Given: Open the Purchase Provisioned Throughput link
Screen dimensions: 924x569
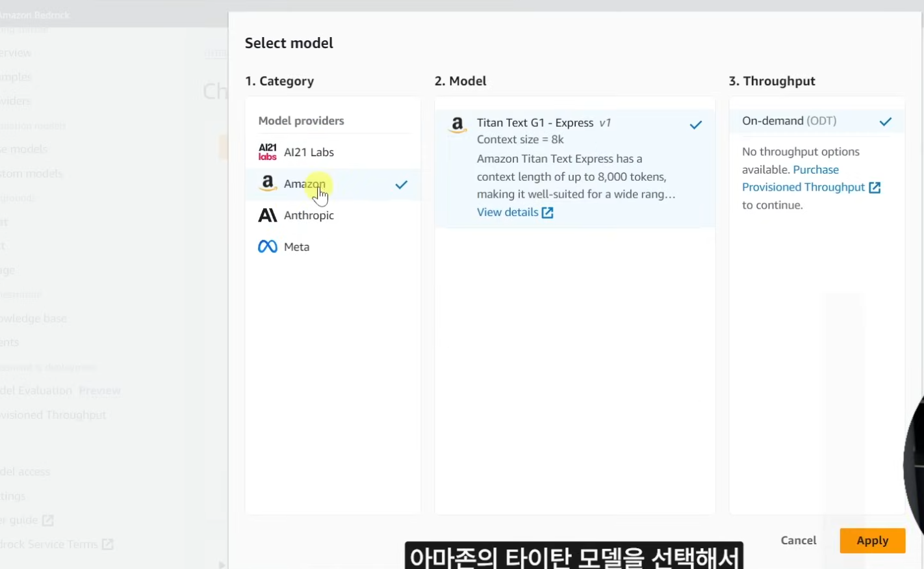Looking at the screenshot, I should pyautogui.click(x=811, y=179).
